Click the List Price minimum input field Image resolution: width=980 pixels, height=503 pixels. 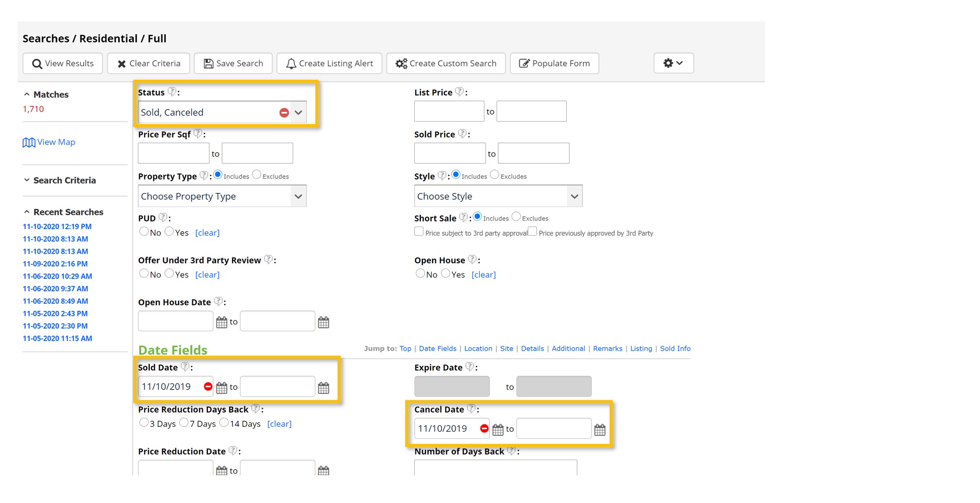click(449, 111)
